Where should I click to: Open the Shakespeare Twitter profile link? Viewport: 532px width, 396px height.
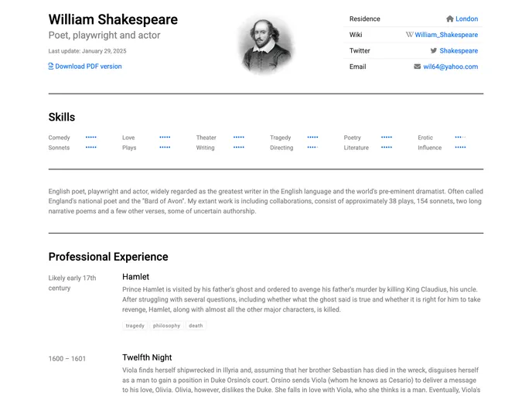459,51
